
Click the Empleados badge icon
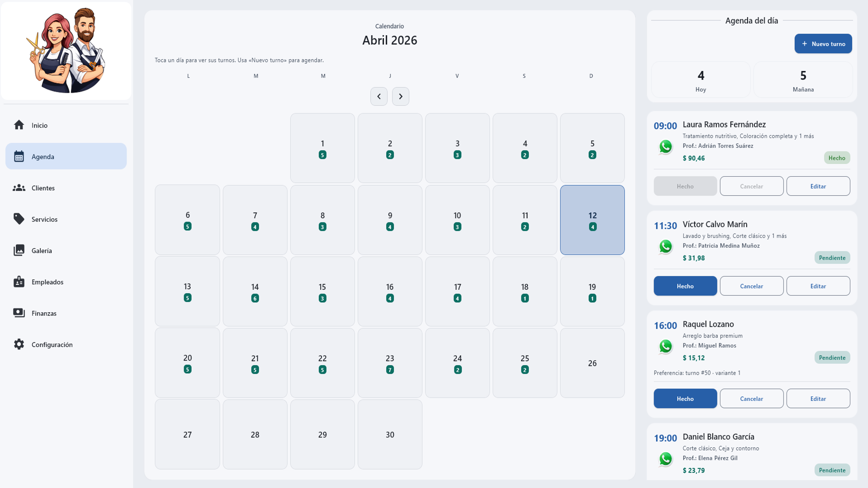coord(19,282)
